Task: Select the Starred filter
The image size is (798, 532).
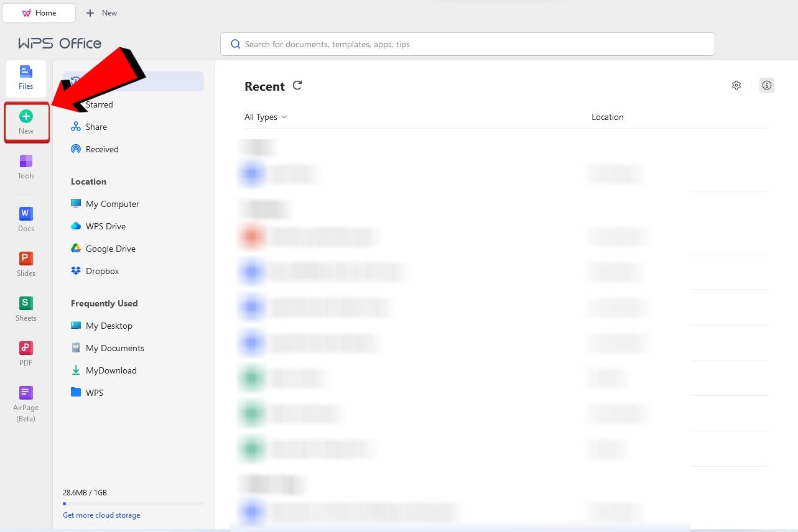Action: pos(99,104)
